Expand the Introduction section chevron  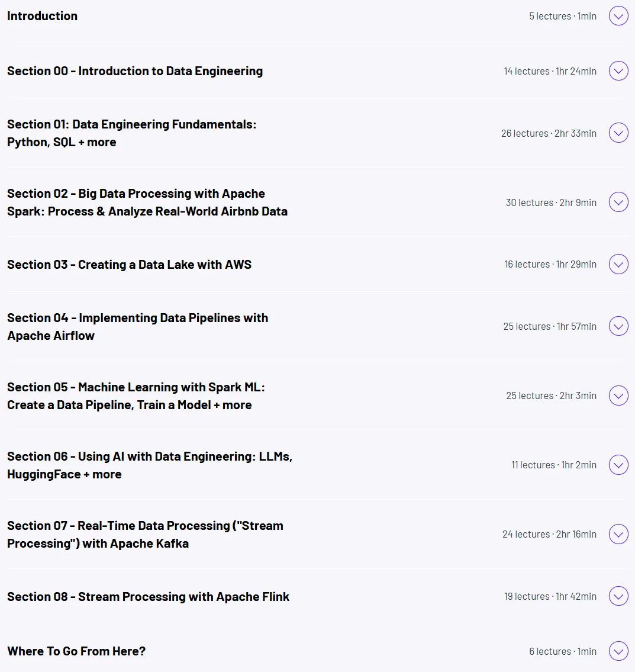coord(618,16)
